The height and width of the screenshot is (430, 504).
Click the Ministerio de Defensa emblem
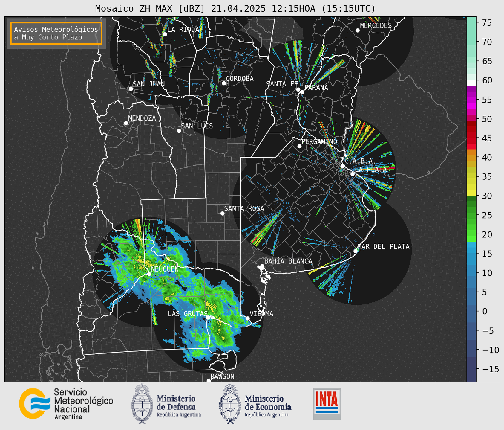pyautogui.click(x=142, y=404)
